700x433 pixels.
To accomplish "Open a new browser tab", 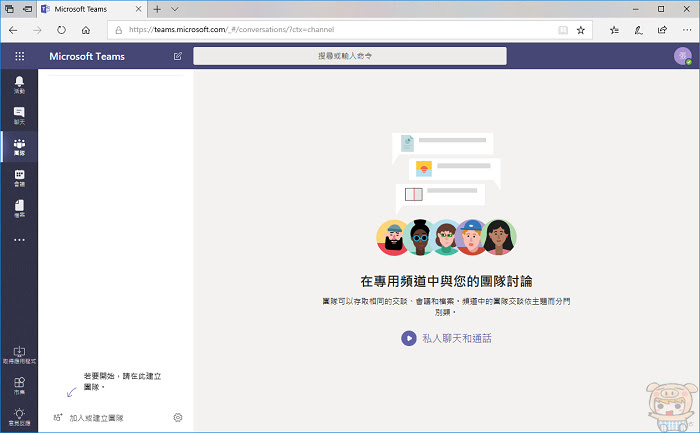I will click(x=157, y=9).
